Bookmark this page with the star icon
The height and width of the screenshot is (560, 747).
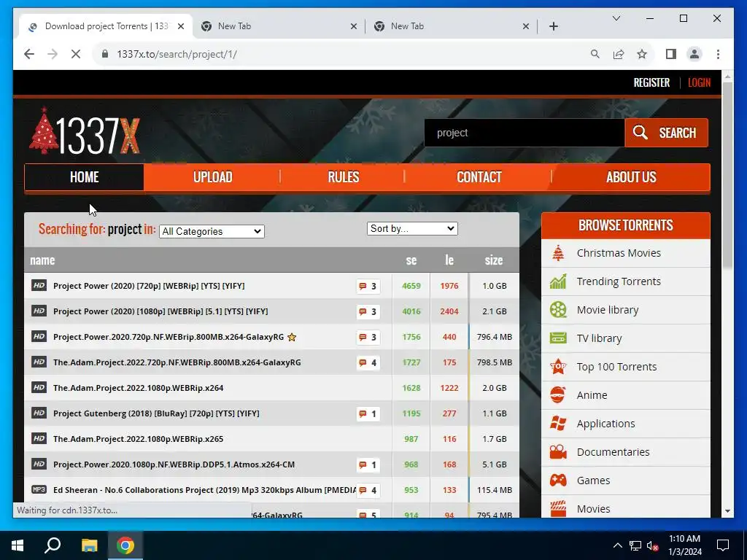click(642, 54)
